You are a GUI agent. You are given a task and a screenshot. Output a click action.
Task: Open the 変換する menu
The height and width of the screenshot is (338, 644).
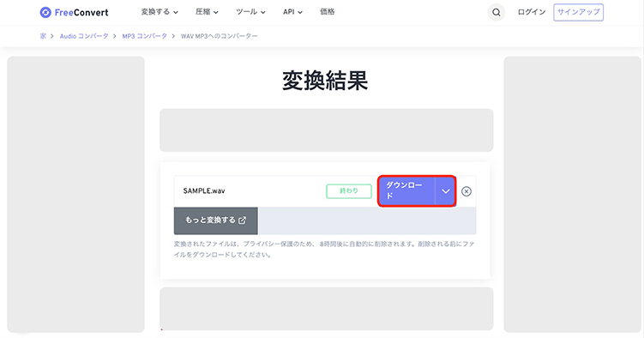(x=159, y=12)
